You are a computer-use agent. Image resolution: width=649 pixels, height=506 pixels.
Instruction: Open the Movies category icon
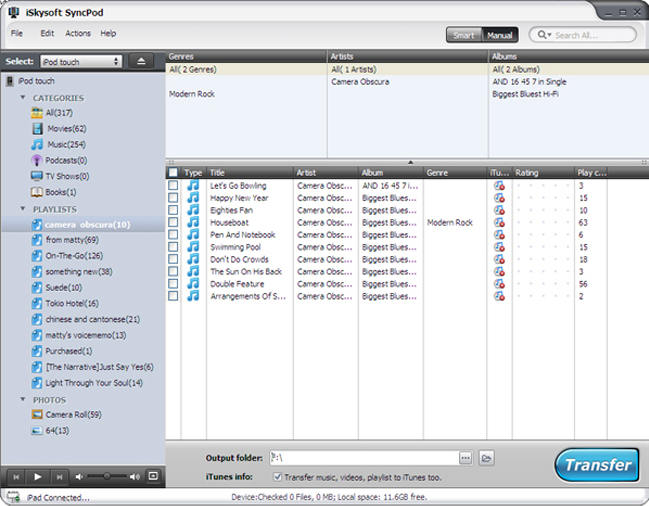pyautogui.click(x=37, y=129)
